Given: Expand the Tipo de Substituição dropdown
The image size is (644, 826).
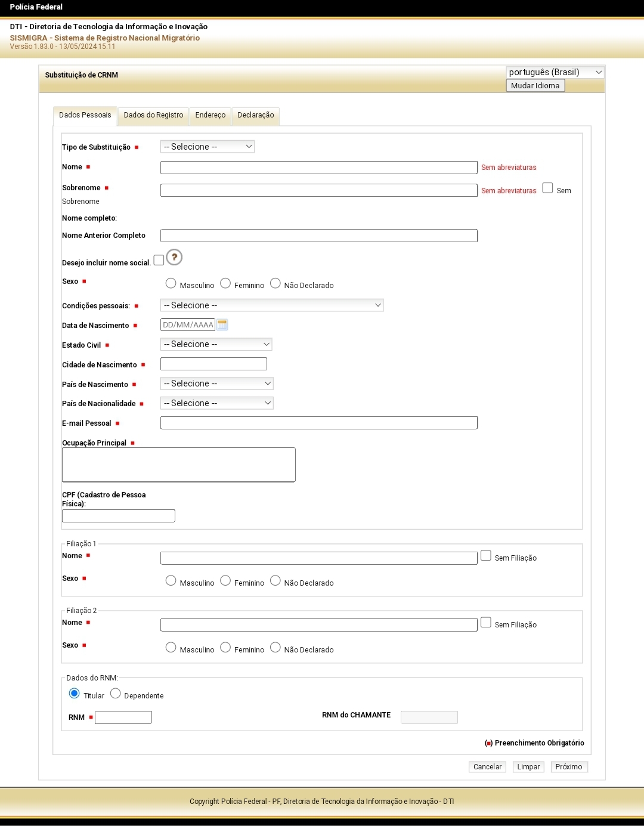Looking at the screenshot, I should coord(208,147).
